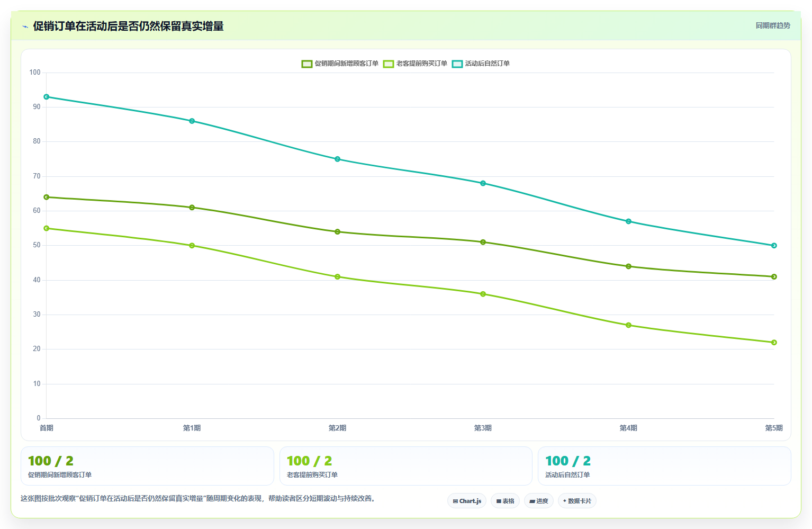Viewport: 812px width, 529px height.
Task: Click the lightning icon beside the chart title
Action: pos(25,26)
